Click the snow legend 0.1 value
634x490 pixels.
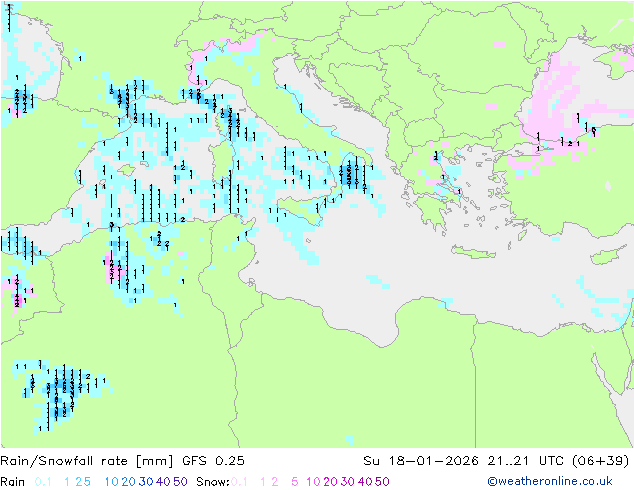(239, 482)
